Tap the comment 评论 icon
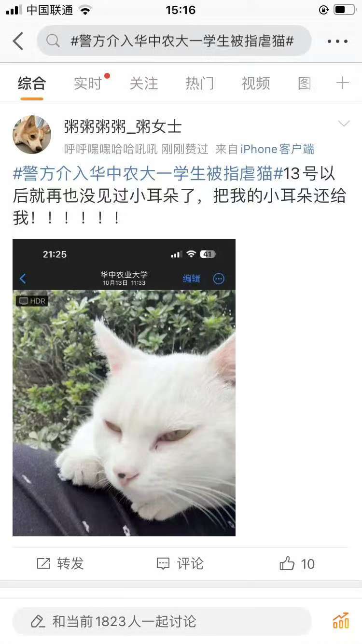This screenshot has width=362, height=644. 163,563
